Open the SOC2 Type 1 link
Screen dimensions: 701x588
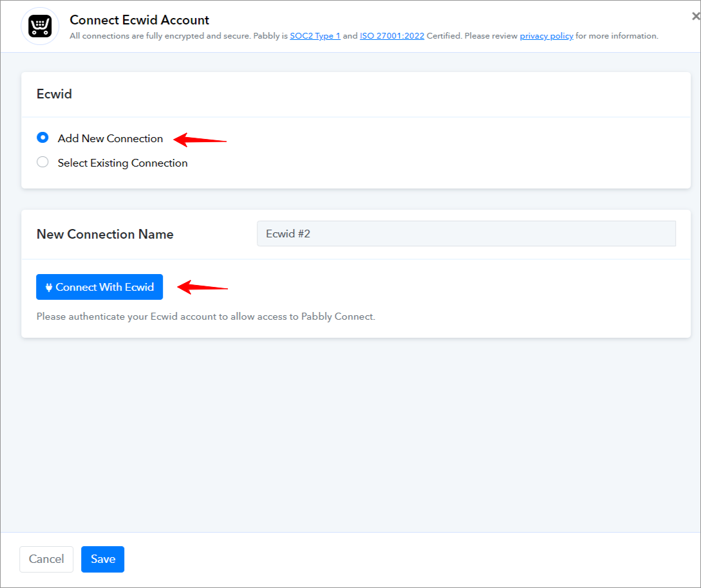tap(315, 36)
